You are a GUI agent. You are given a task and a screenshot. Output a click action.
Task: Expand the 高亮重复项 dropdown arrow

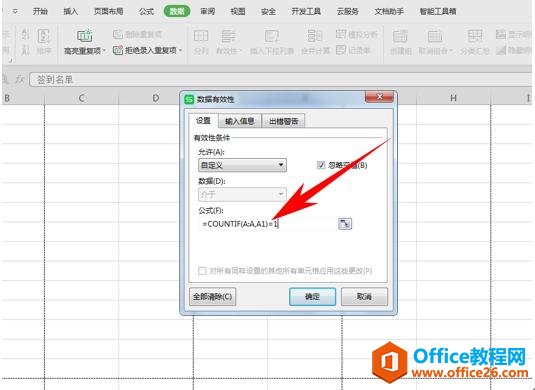pyautogui.click(x=104, y=51)
